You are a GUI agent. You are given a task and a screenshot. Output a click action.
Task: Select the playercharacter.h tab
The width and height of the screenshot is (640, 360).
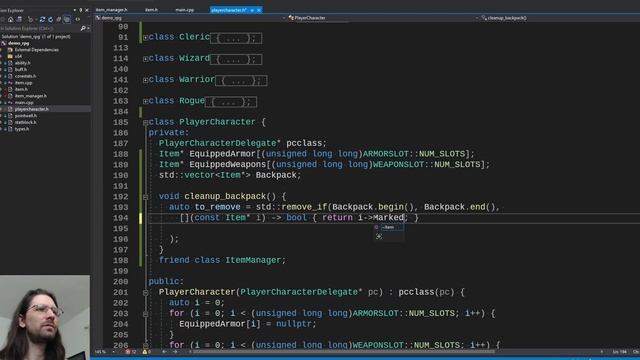pyautogui.click(x=229, y=10)
